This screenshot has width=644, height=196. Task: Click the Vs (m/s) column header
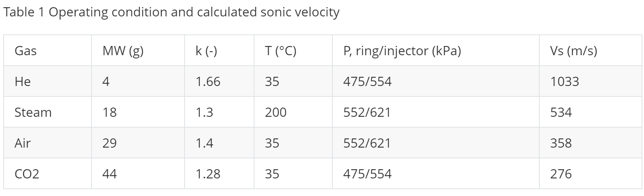tap(573, 51)
